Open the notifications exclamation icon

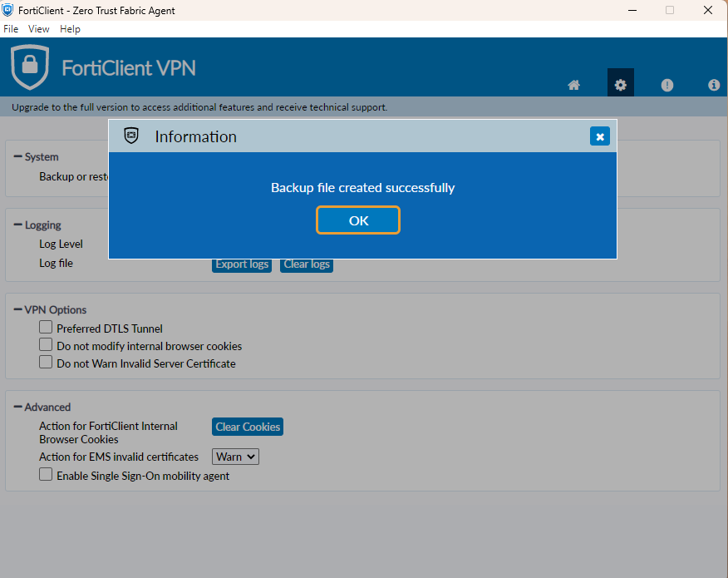(667, 85)
